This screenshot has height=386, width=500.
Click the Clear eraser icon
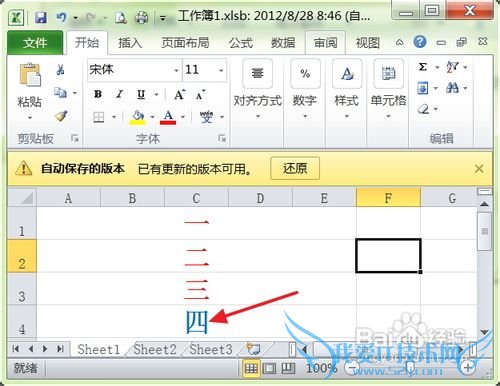point(423,109)
